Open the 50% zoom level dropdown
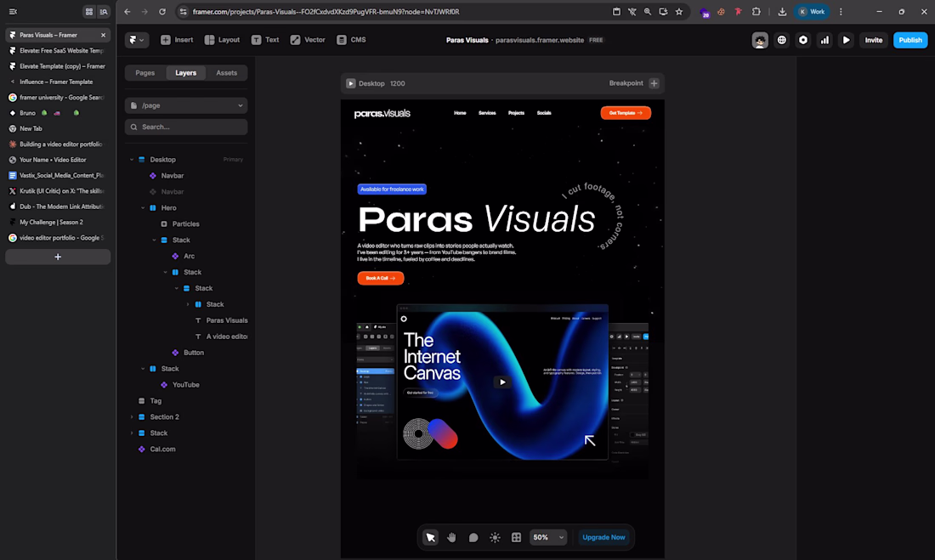The image size is (935, 560). coord(548,537)
